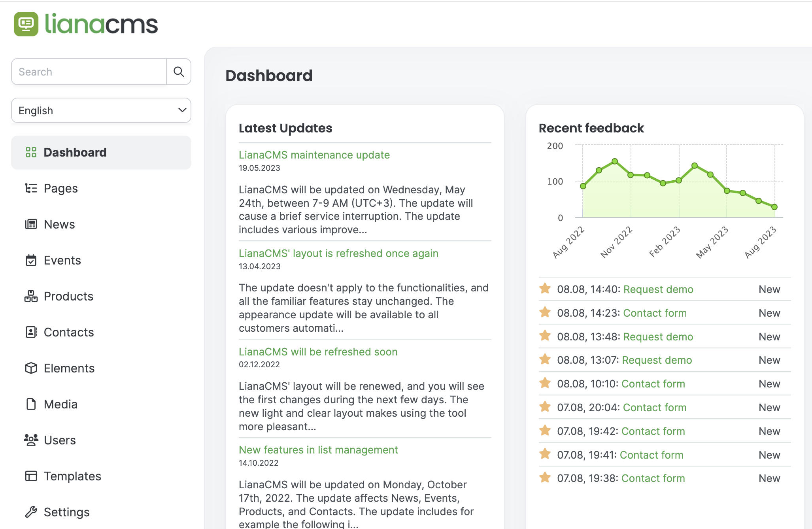Screen dimensions: 812x529
Task: Select the Pages icon in the sidebar
Action: [31, 189]
